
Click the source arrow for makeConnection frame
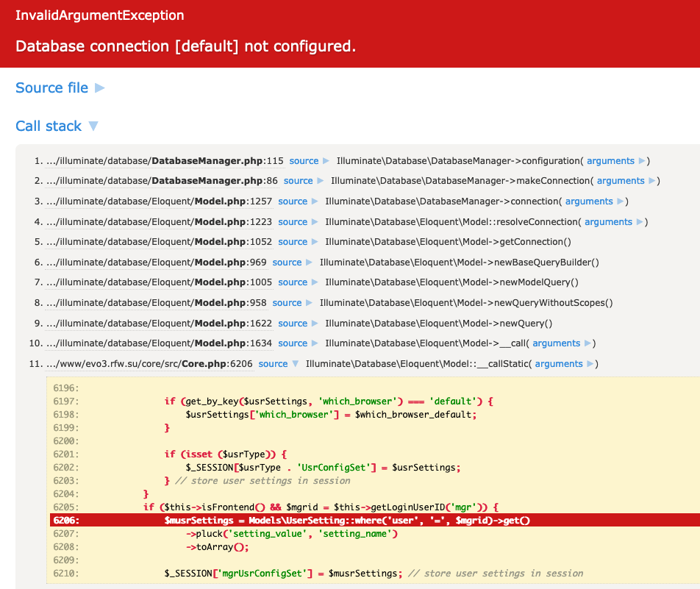(x=321, y=180)
